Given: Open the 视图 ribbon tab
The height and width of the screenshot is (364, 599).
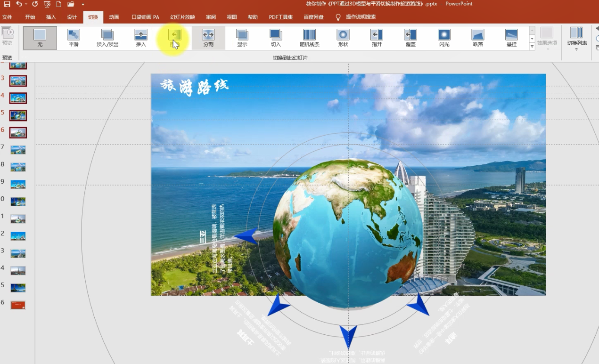Looking at the screenshot, I should click(232, 17).
